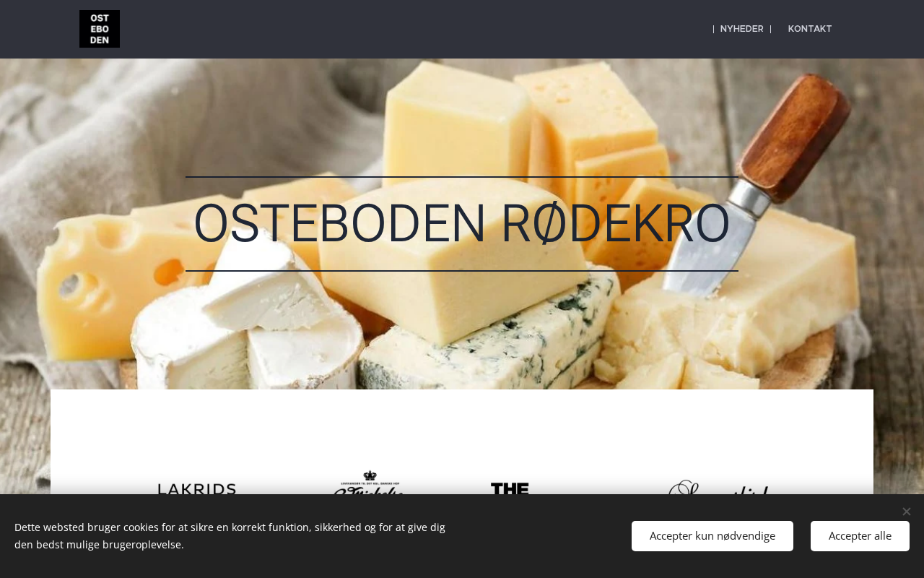Open the KONTAKT menu item

click(810, 29)
